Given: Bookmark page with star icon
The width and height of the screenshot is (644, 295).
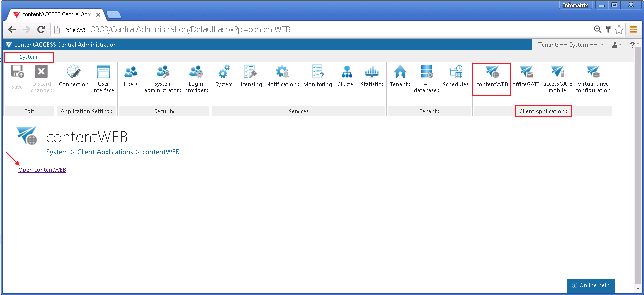Looking at the screenshot, I should click(x=619, y=29).
